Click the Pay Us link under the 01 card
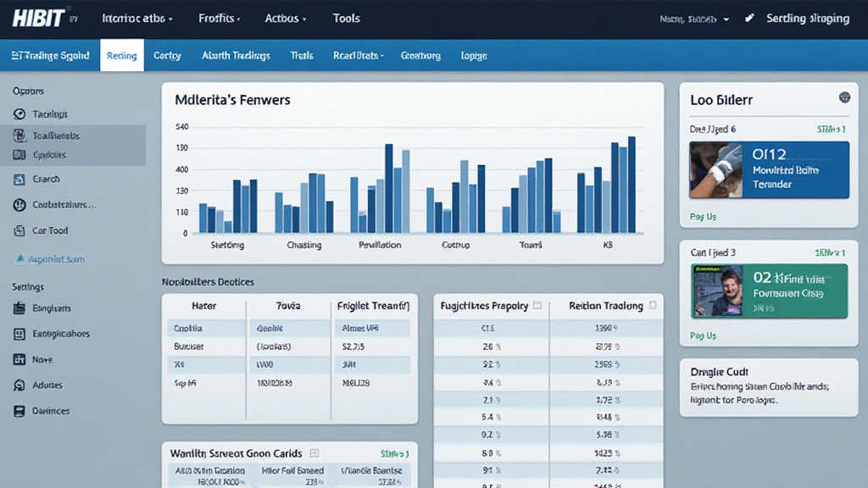The height and width of the screenshot is (488, 868). pos(703,216)
